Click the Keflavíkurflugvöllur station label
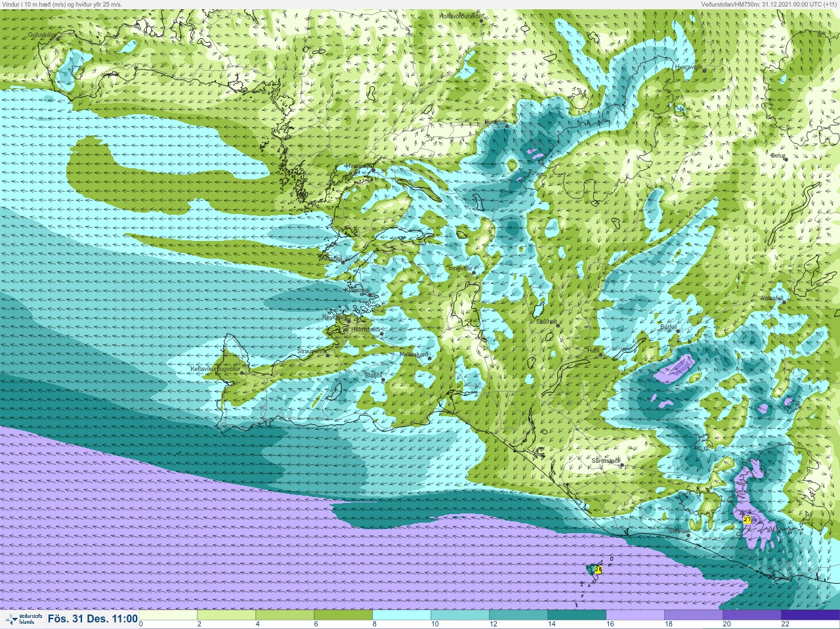Viewport: 840px width, 629px height. (x=215, y=369)
